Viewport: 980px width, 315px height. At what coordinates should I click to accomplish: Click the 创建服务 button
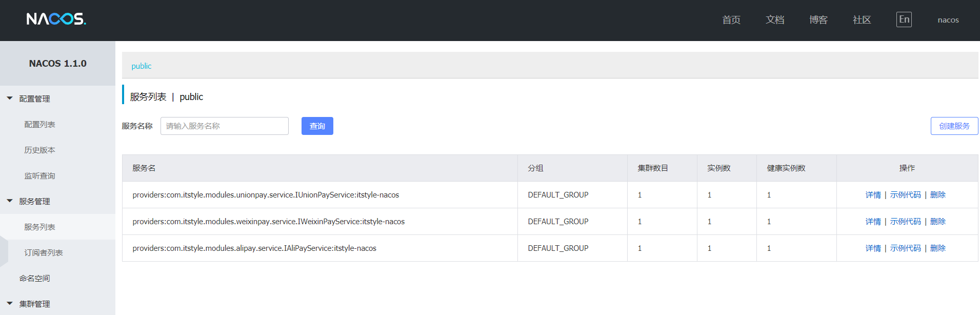tap(954, 126)
